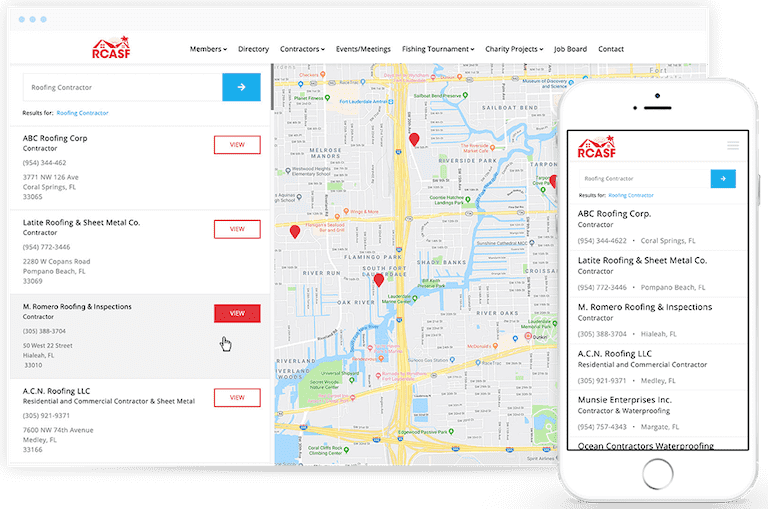Expand the Charity Projects dropdown menu
This screenshot has height=509, width=768.
click(514, 49)
